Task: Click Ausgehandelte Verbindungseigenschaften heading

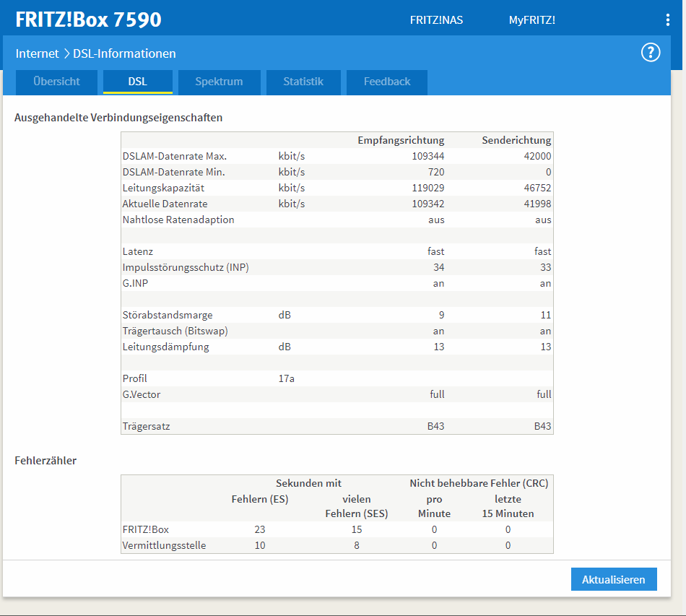Action: (x=118, y=118)
